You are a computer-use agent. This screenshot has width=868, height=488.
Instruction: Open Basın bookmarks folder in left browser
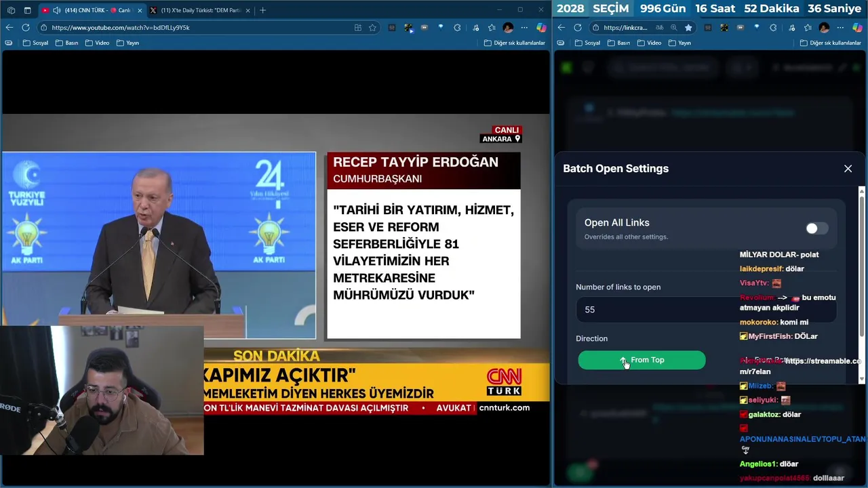pyautogui.click(x=66, y=43)
